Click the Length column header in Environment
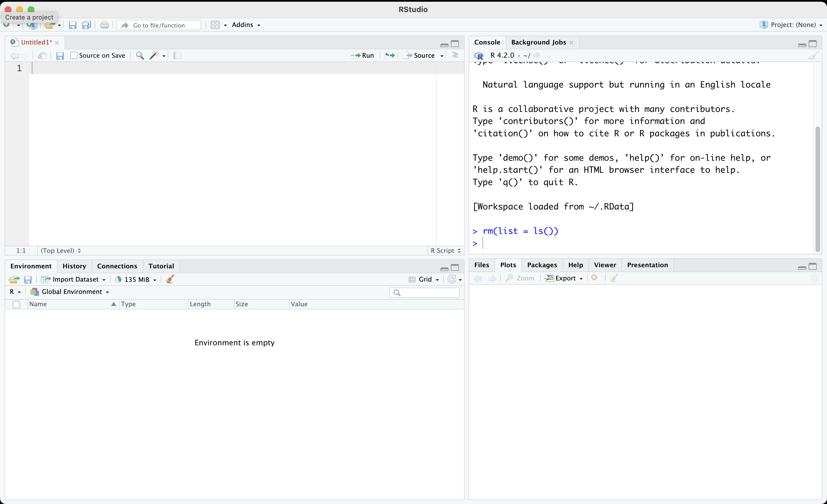The image size is (827, 504). (211, 304)
